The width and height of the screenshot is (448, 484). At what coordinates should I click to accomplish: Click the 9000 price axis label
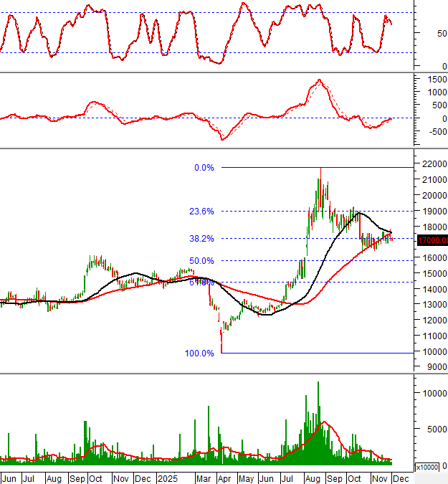click(x=432, y=367)
